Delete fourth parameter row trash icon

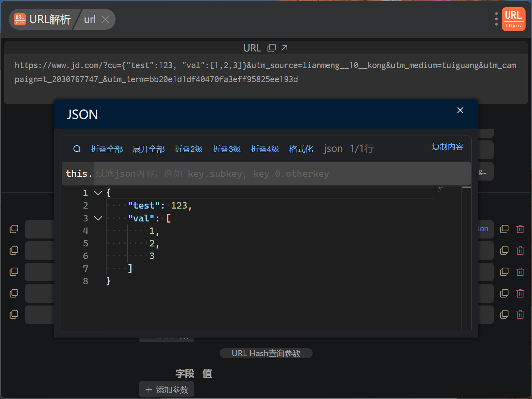520,293
